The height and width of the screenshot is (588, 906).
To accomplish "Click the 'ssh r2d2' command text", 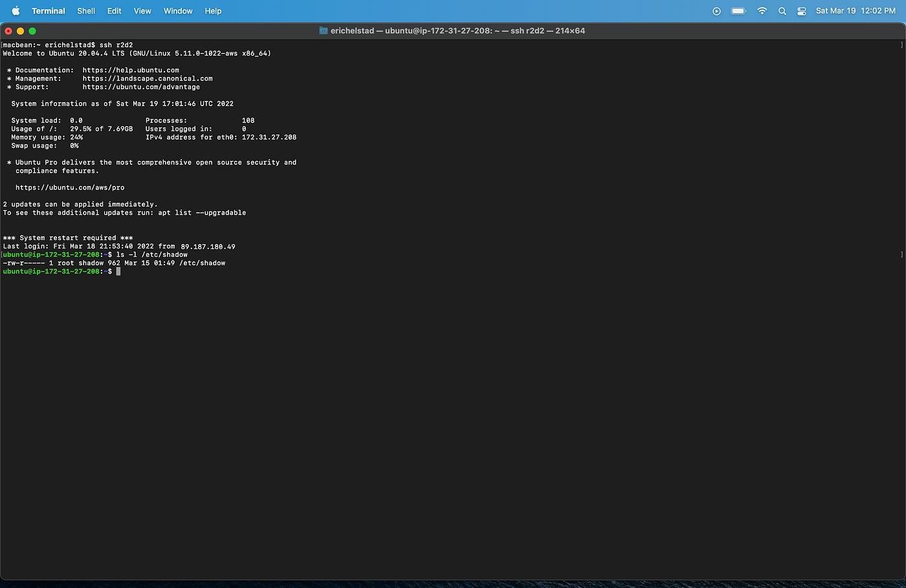I will 116,45.
